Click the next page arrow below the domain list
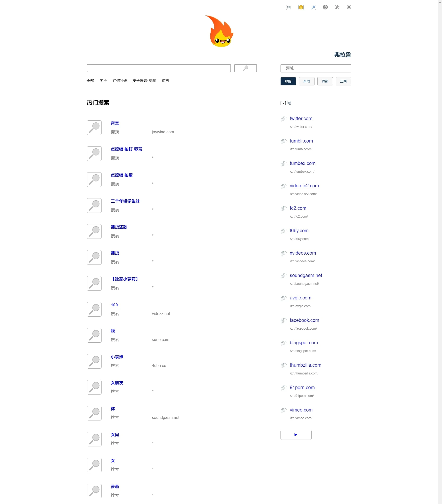Viewport: 442px width, 504px height. 296,435
